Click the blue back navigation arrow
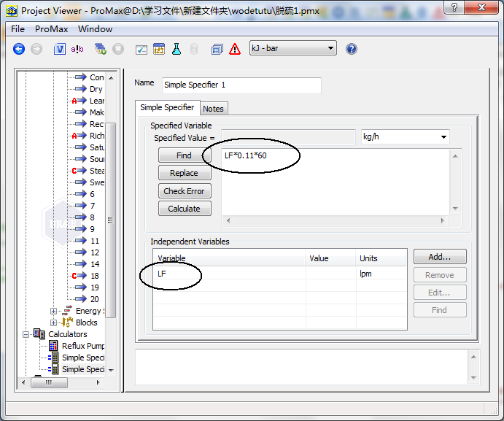 coord(19,49)
